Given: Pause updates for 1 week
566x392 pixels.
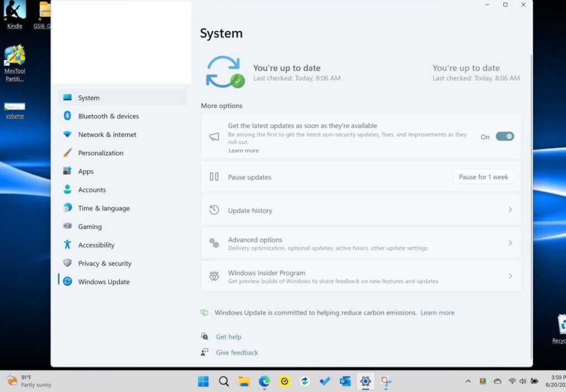Looking at the screenshot, I should pyautogui.click(x=483, y=176).
